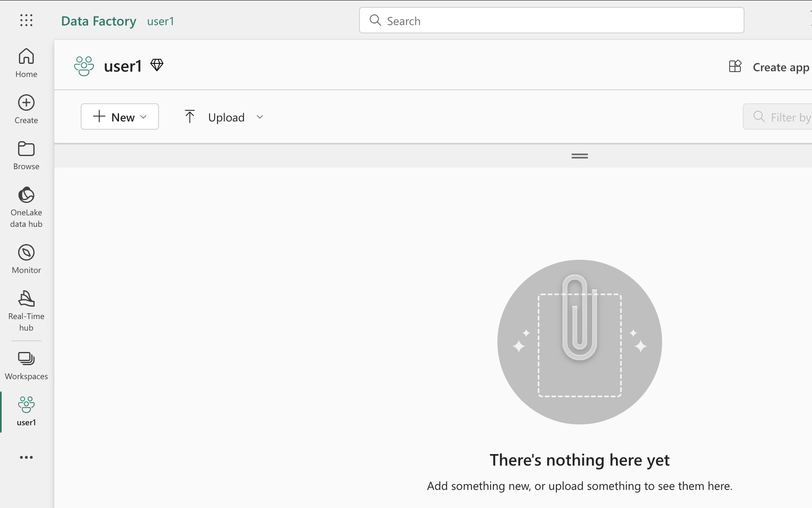Open Browse folder icon
Viewport: 812px width, 508px height.
(x=26, y=155)
